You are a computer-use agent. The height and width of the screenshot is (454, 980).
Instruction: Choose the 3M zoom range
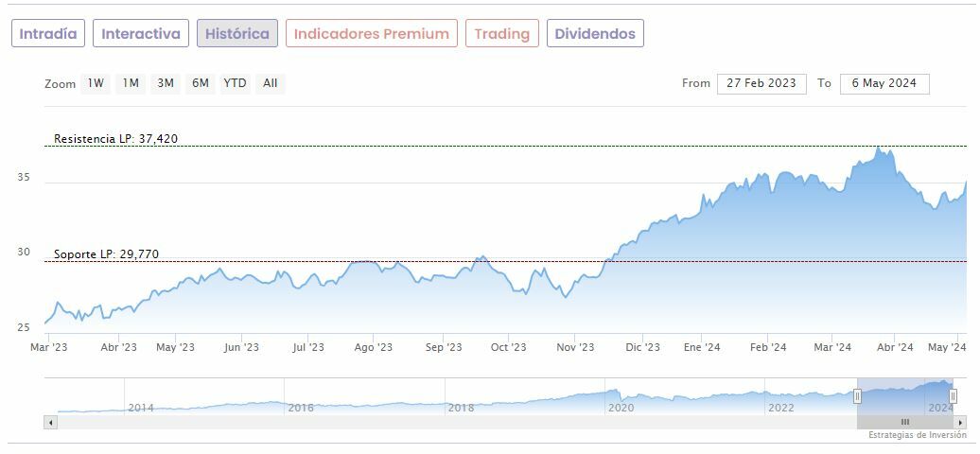coord(166,83)
